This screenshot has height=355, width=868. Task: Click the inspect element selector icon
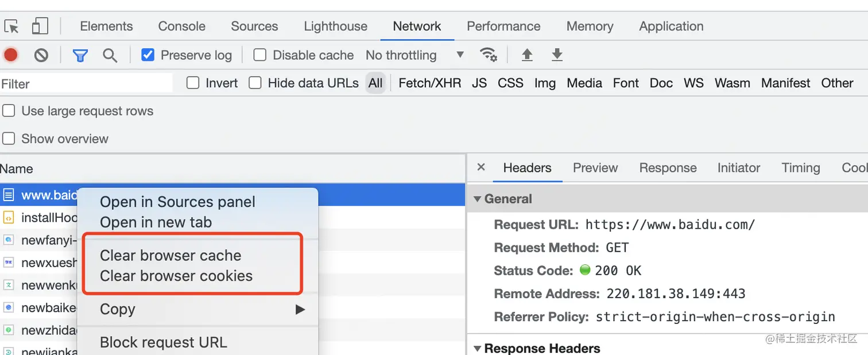pyautogui.click(x=11, y=26)
